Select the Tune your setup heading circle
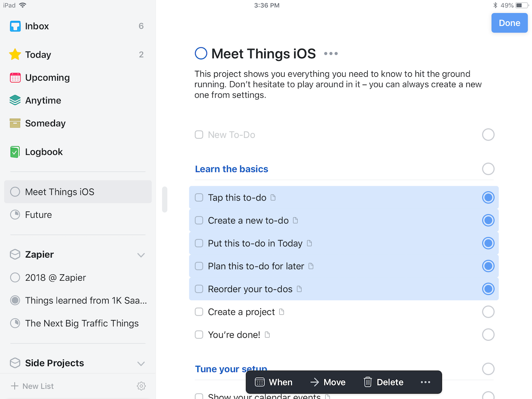Image resolution: width=532 pixels, height=399 pixels. pyautogui.click(x=488, y=369)
